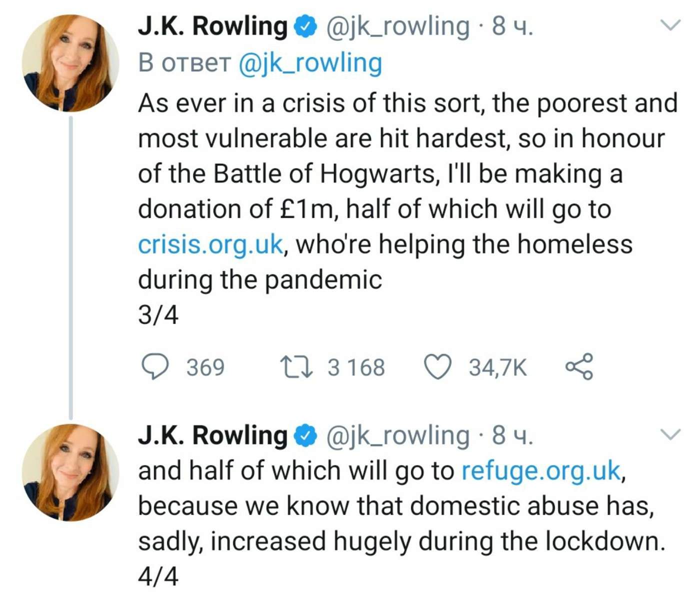Open the second tweet's profile avatar
This screenshot has width=700, height=599.
tap(70, 472)
